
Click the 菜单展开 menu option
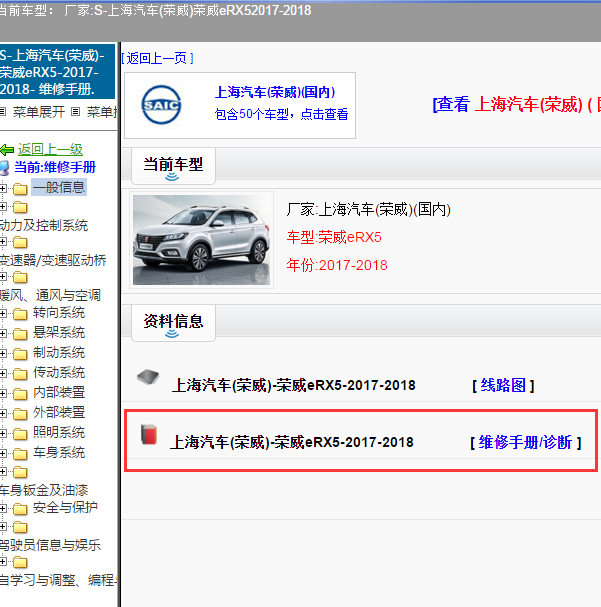[x=39, y=112]
